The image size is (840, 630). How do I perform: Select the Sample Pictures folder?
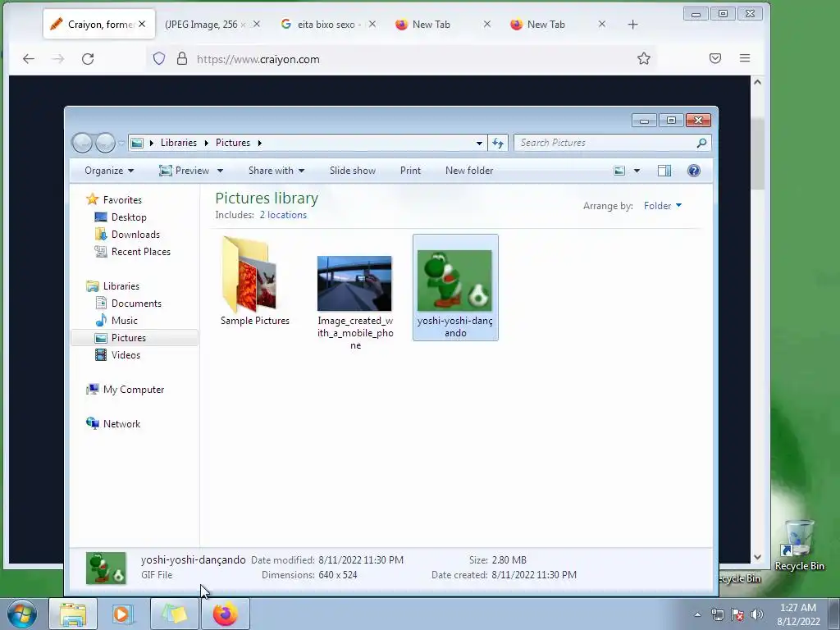tap(254, 281)
